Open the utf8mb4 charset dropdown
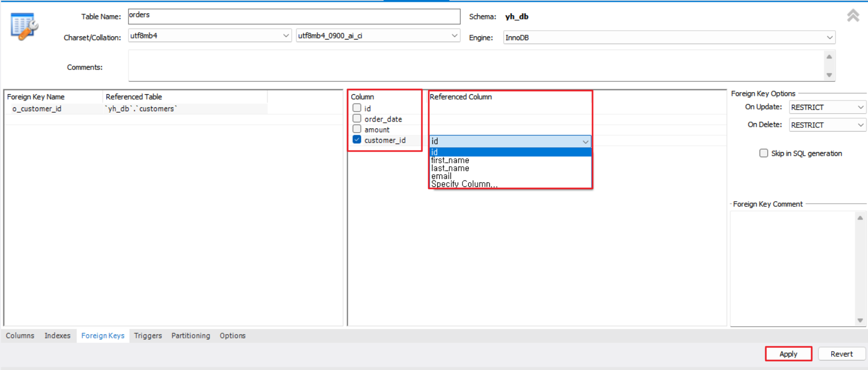868x370 pixels. pyautogui.click(x=210, y=36)
